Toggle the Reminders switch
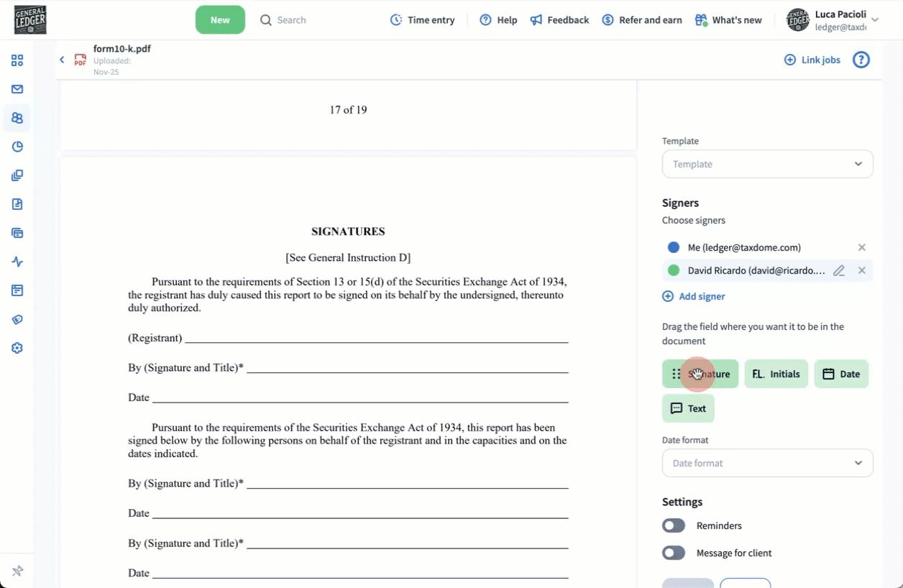903x588 pixels. (674, 526)
